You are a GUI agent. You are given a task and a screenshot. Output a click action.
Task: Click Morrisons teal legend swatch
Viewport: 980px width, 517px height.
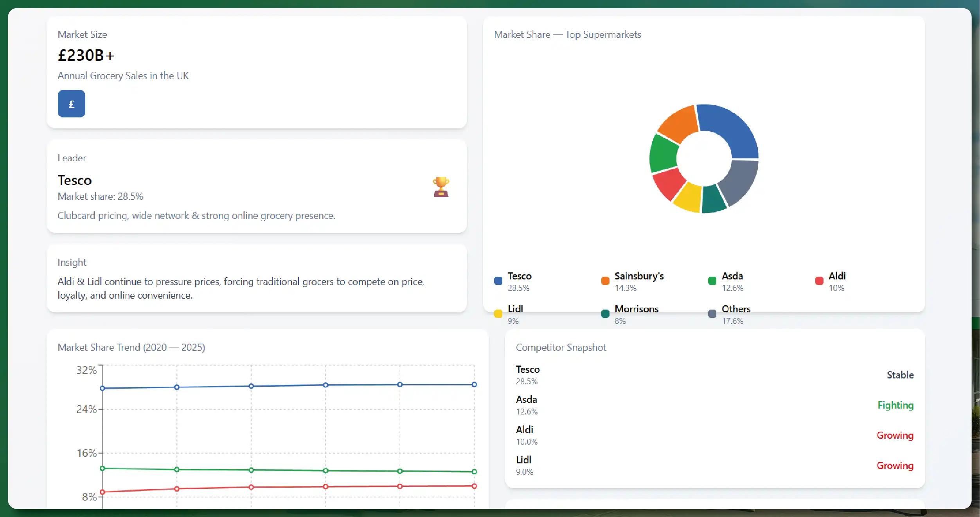pos(605,314)
